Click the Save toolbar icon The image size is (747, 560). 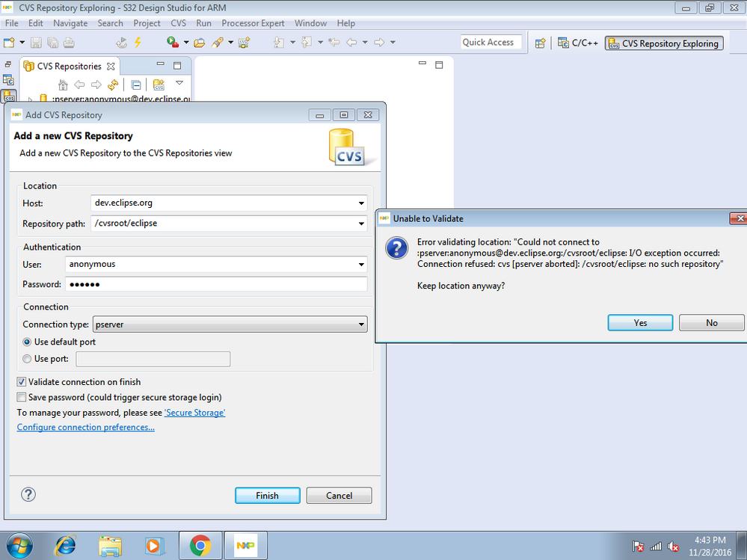[36, 43]
